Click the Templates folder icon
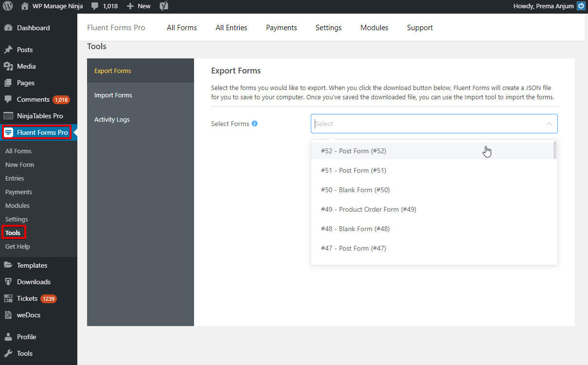Image resolution: width=588 pixels, height=365 pixels. pyautogui.click(x=8, y=265)
